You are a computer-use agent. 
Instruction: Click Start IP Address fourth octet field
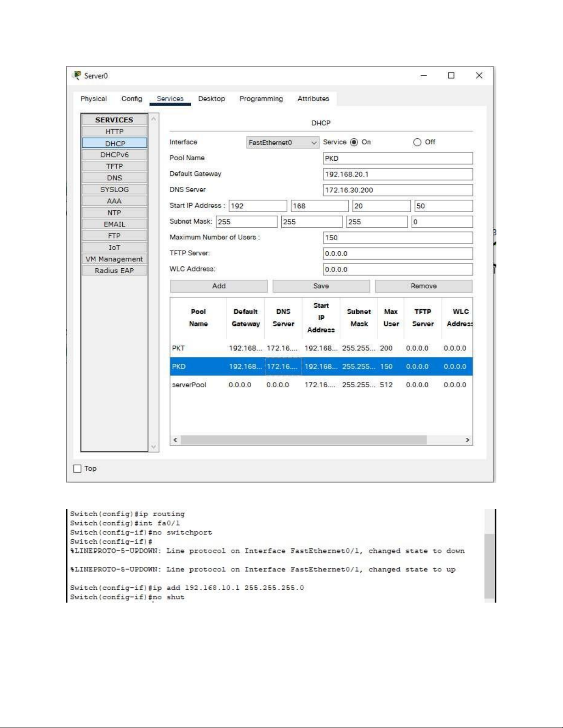[x=444, y=206]
